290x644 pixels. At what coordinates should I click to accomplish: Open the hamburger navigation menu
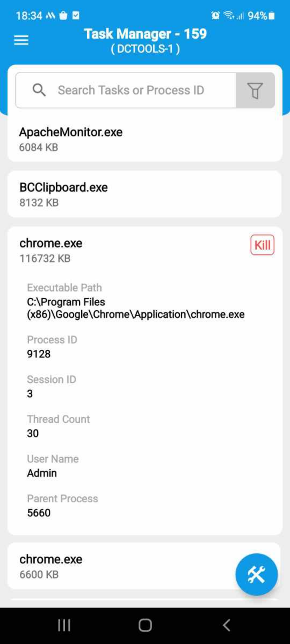[21, 40]
